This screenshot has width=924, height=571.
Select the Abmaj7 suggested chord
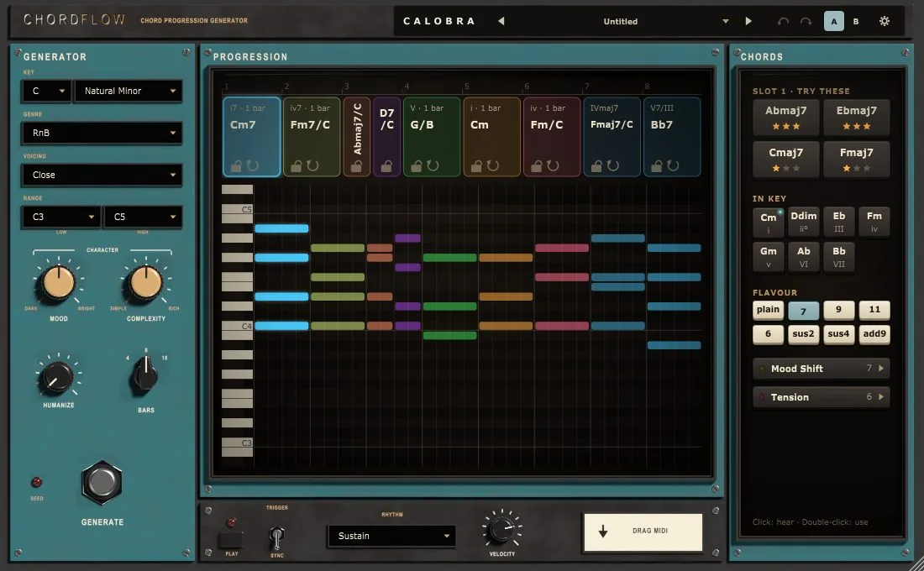coord(785,118)
